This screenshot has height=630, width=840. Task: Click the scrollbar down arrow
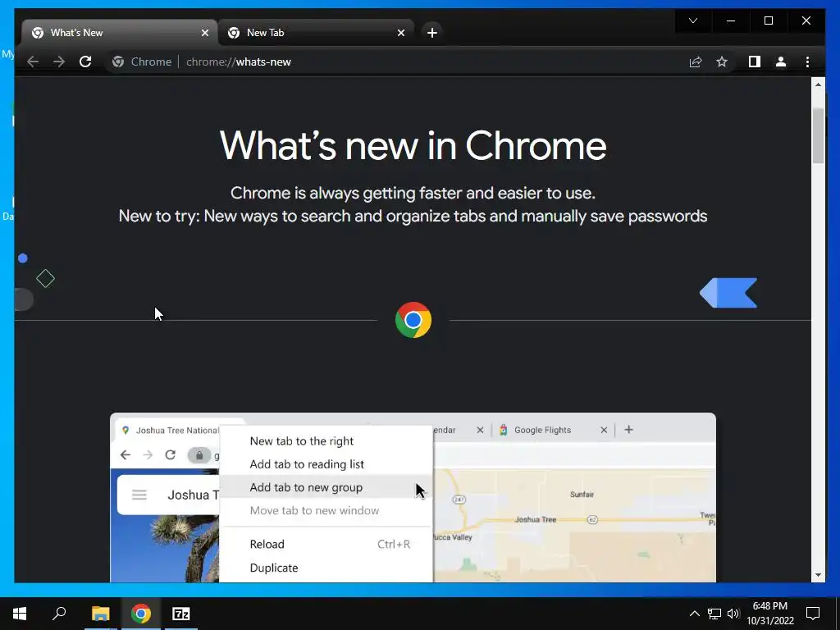tap(818, 575)
